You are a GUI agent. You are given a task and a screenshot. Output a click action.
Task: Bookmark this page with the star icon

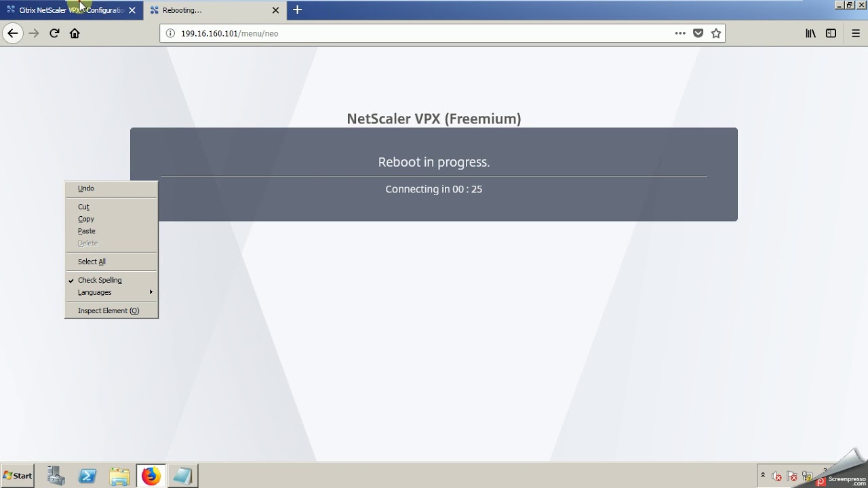click(716, 33)
